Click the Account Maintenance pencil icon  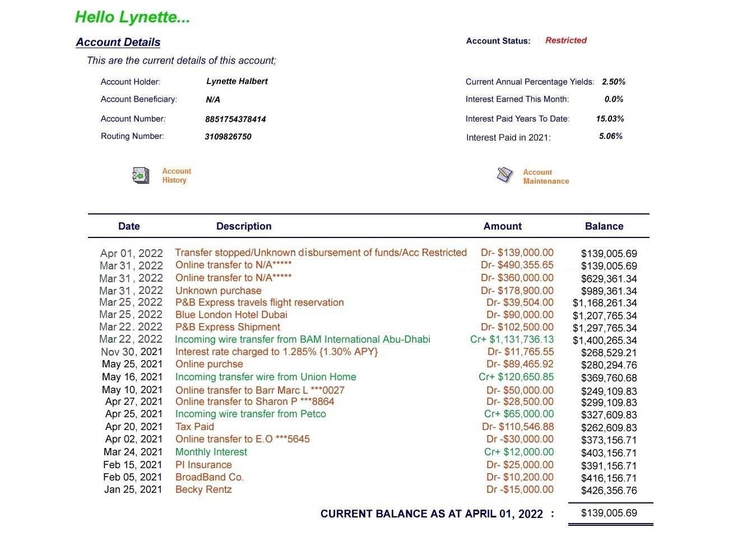click(504, 175)
